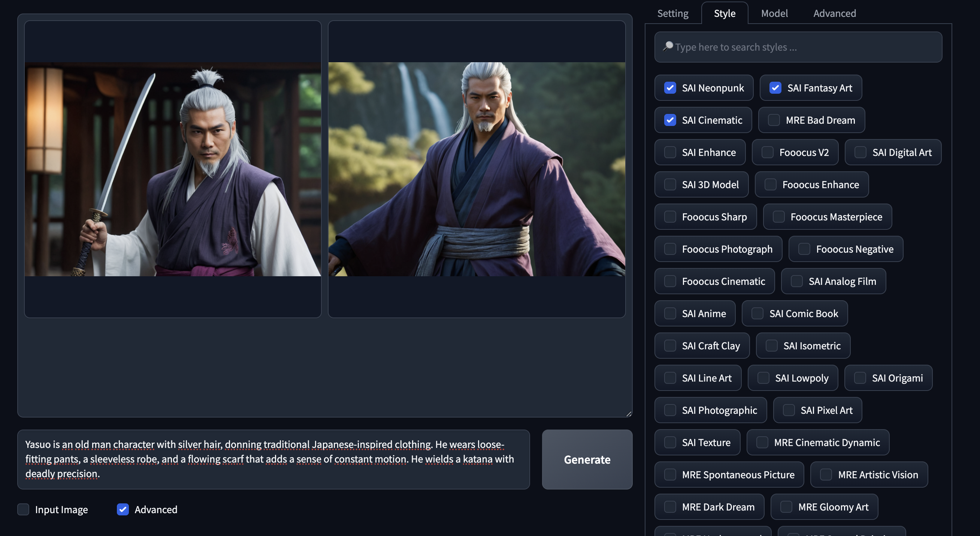Open the Advanced tab at top
980x536 pixels.
pos(834,13)
